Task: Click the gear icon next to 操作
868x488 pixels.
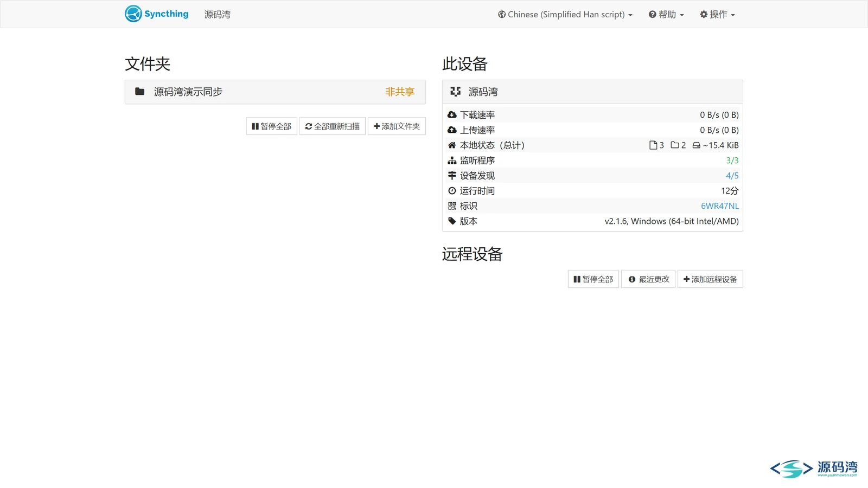Action: click(704, 15)
